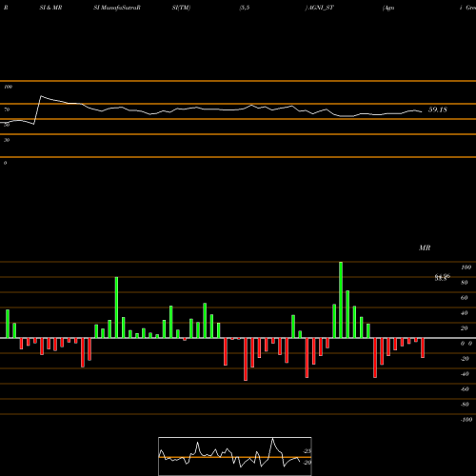Click the (5,5 parameter text in header
The height and width of the screenshot is (476, 476).
click(245, 8)
